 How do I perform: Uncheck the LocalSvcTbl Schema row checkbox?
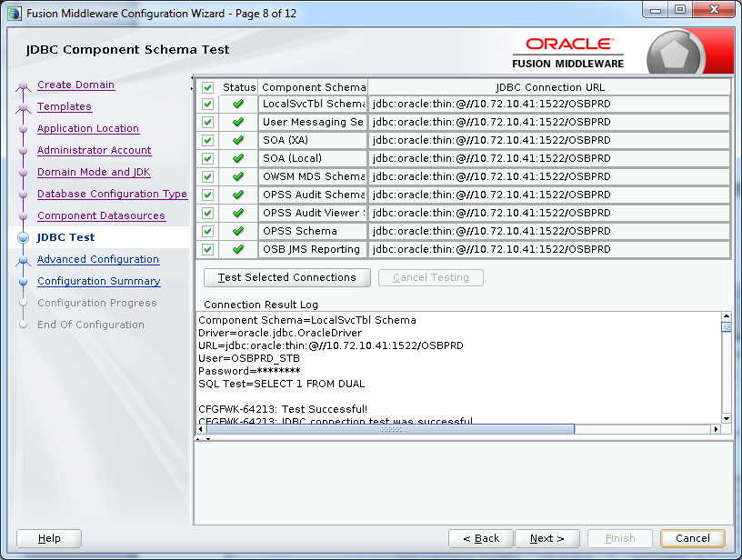207,104
